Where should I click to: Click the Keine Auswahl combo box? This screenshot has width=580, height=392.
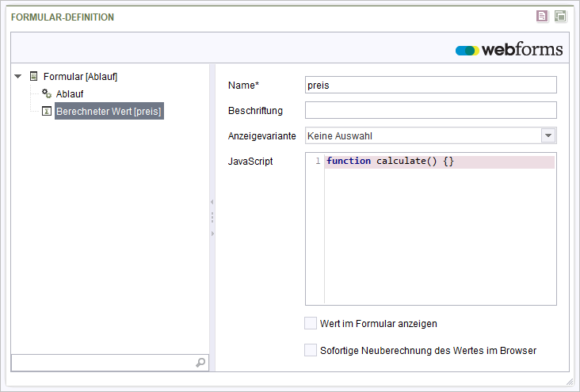(x=430, y=135)
